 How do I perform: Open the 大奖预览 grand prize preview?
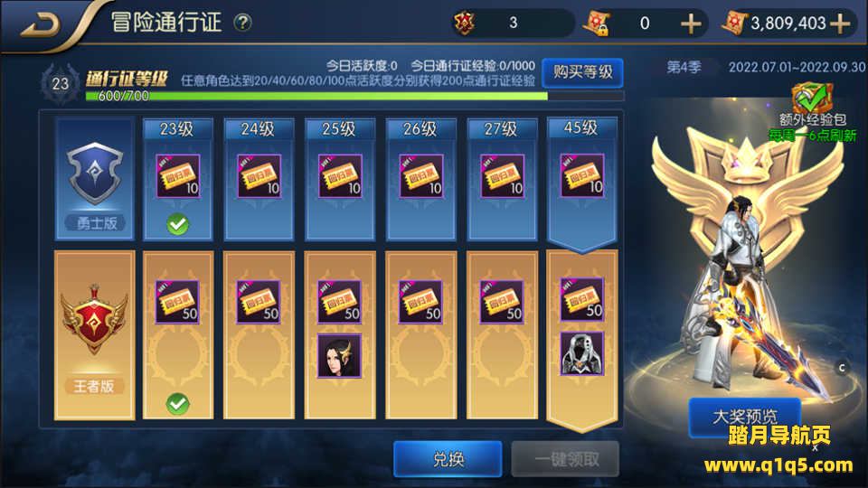coord(744,416)
